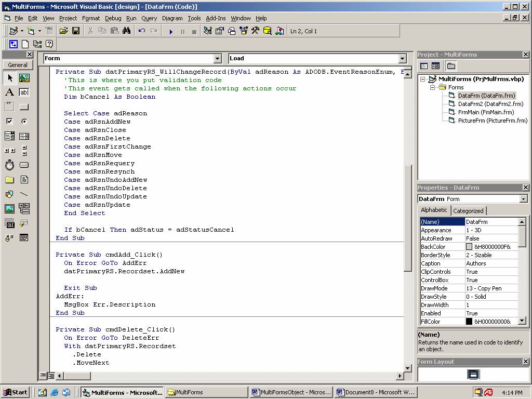Select the PictureBox control in toolbox
This screenshot has height=399, width=532.
pos(24,78)
